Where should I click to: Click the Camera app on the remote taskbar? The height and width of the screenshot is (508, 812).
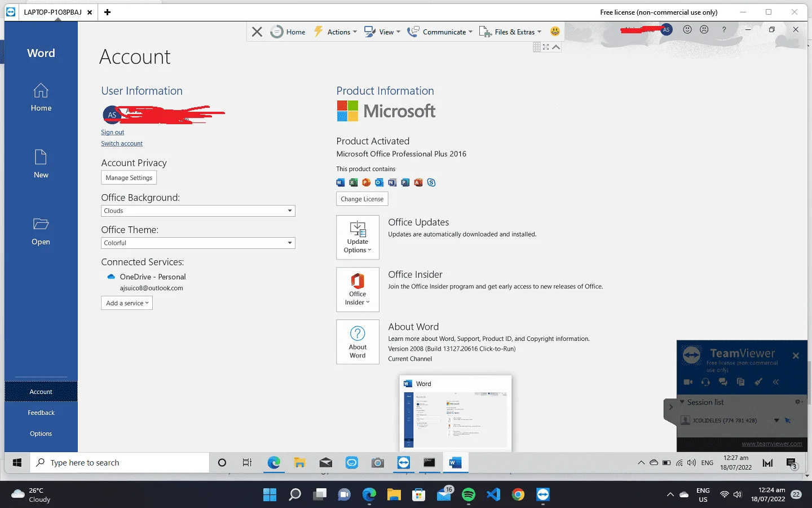point(377,463)
